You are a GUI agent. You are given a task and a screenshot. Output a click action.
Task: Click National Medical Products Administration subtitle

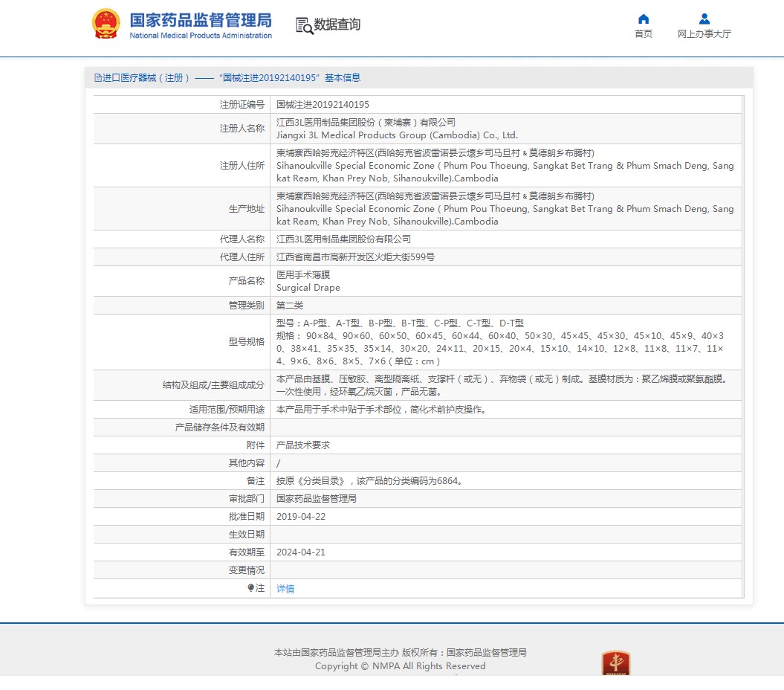tap(201, 36)
